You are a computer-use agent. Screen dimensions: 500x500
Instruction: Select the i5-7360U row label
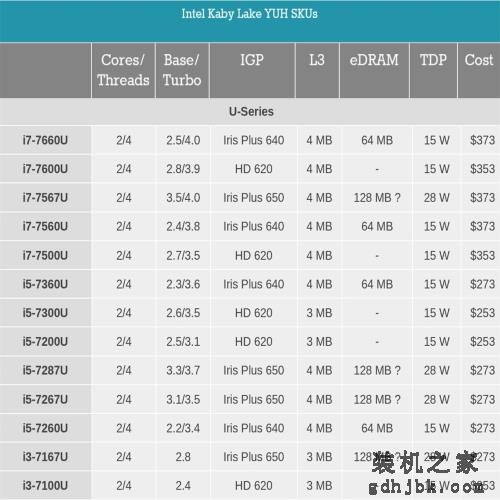point(45,284)
